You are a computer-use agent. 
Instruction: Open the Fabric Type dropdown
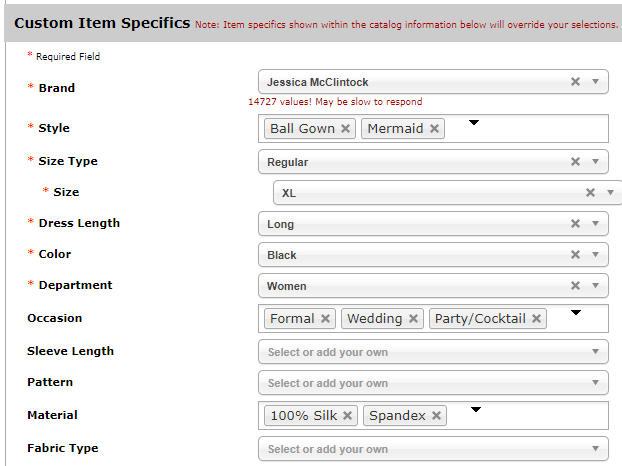click(x=595, y=449)
